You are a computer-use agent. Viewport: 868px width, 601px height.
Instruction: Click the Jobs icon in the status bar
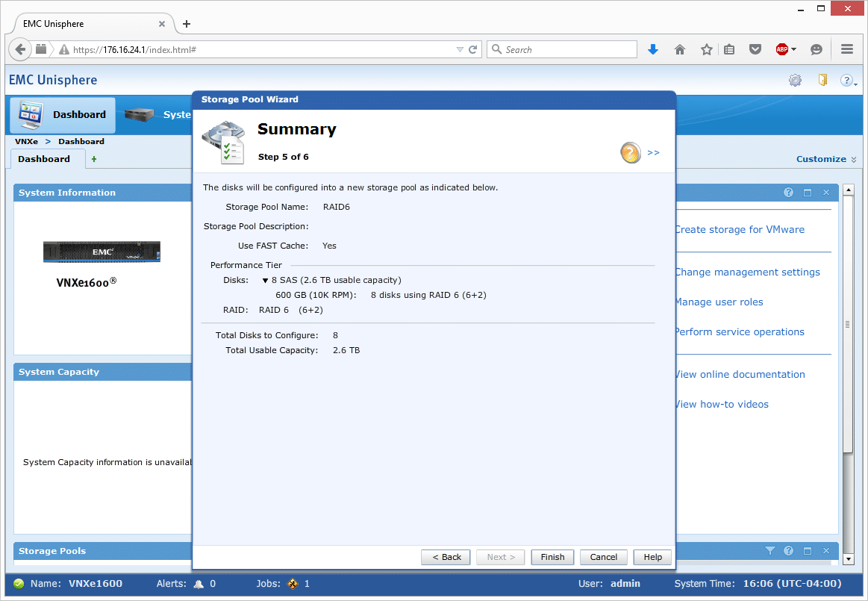[293, 584]
